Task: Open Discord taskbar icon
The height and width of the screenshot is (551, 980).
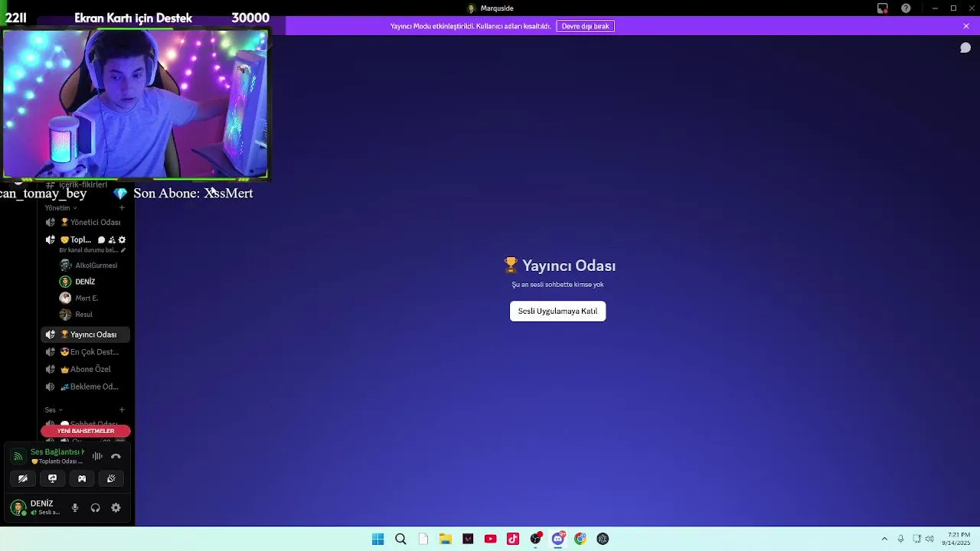Action: click(x=558, y=539)
